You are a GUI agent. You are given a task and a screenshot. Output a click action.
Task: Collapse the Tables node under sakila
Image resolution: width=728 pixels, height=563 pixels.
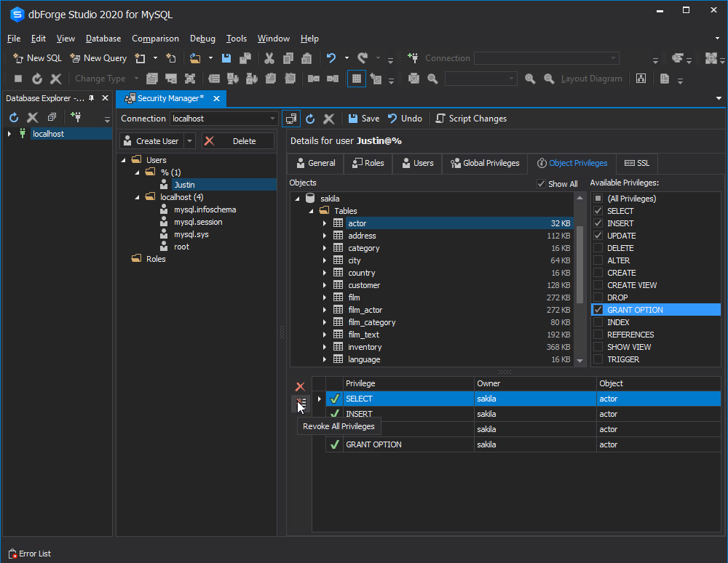(313, 209)
